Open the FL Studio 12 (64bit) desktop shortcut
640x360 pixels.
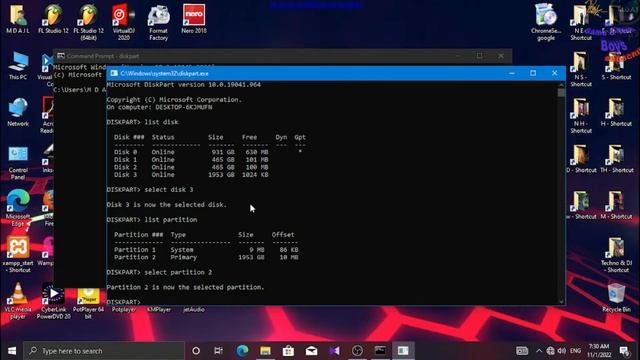pos(89,23)
